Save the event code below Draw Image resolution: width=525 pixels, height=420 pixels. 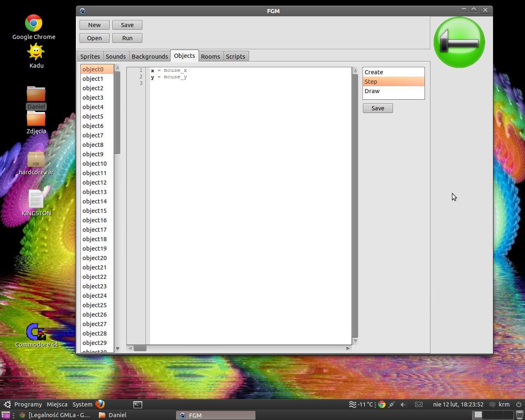pos(378,108)
